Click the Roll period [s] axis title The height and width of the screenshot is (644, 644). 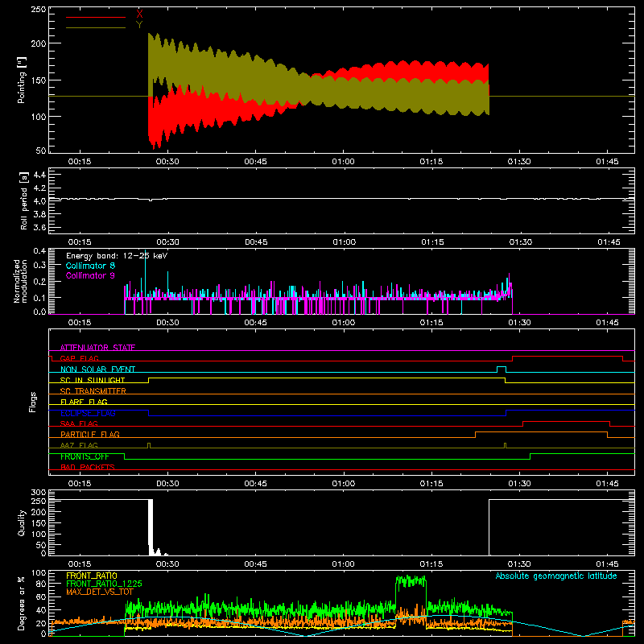pyautogui.click(x=23, y=200)
